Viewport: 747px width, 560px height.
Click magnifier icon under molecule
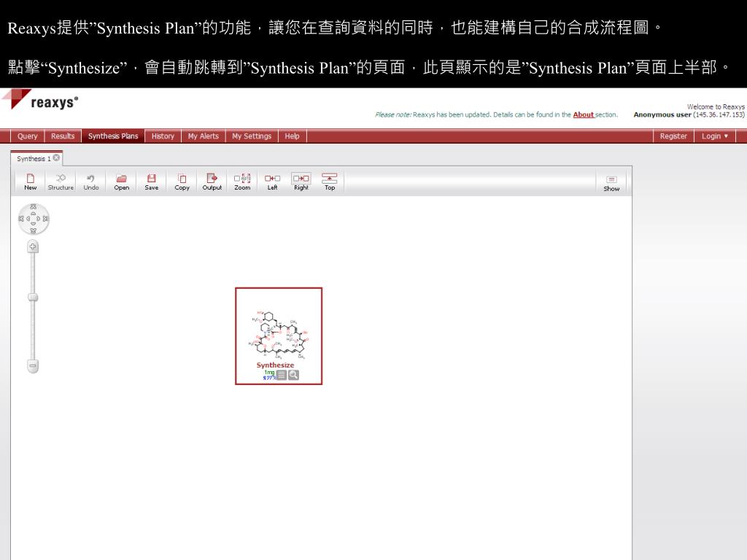[x=293, y=375]
